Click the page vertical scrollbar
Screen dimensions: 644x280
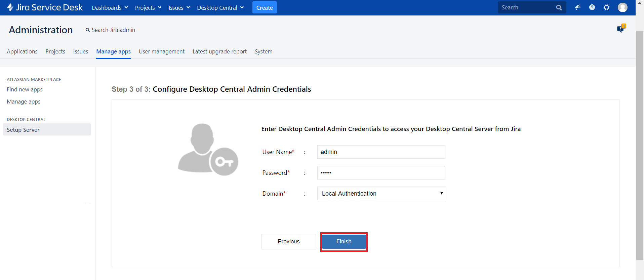tap(640, 145)
